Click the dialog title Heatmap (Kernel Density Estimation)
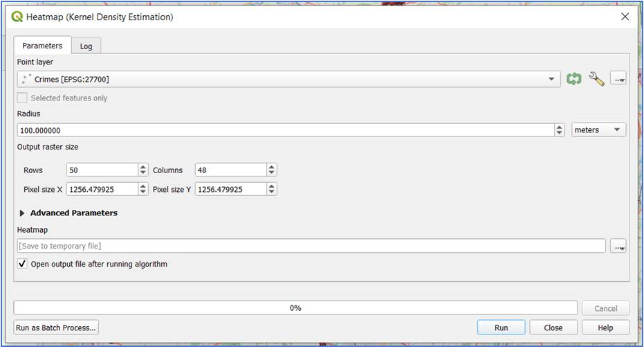Screen dimensions: 644x349 tap(100, 17)
